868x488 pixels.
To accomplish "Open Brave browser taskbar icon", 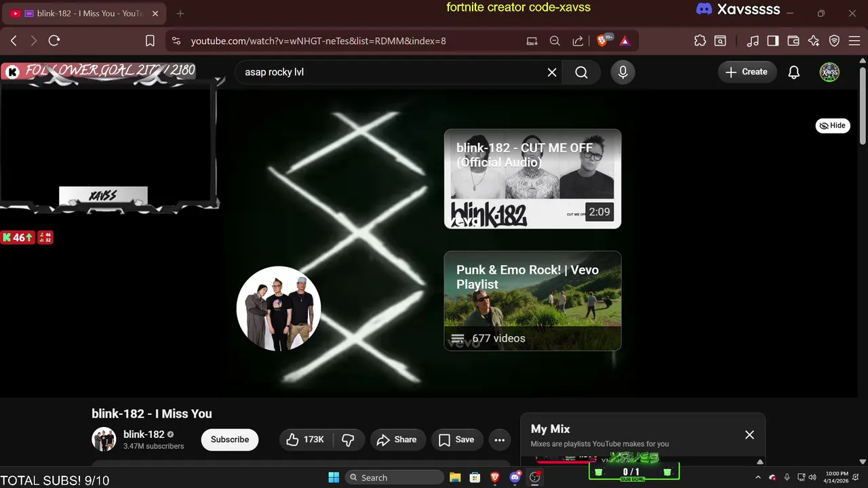I will point(495,477).
